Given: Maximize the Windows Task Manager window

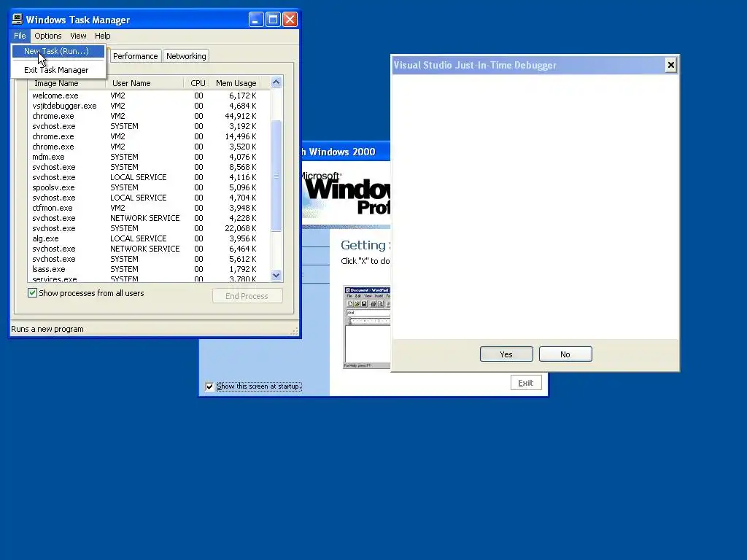Looking at the screenshot, I should pos(273,20).
